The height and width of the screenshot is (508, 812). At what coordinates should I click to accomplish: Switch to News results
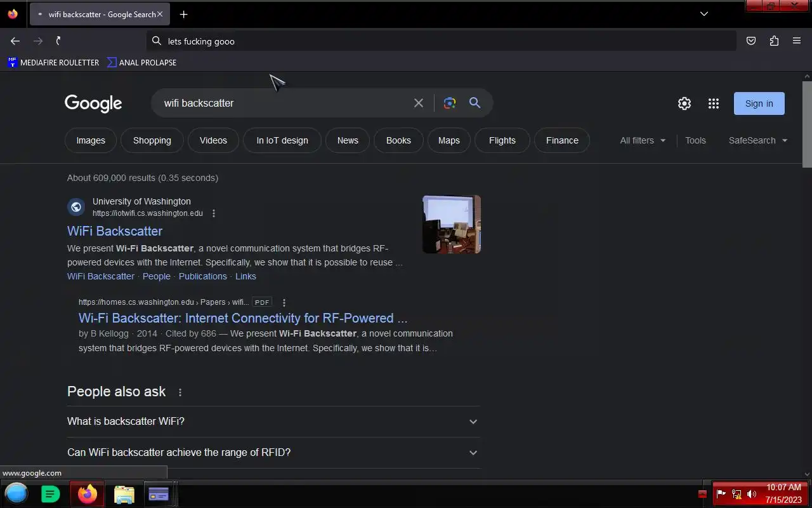[x=348, y=140]
